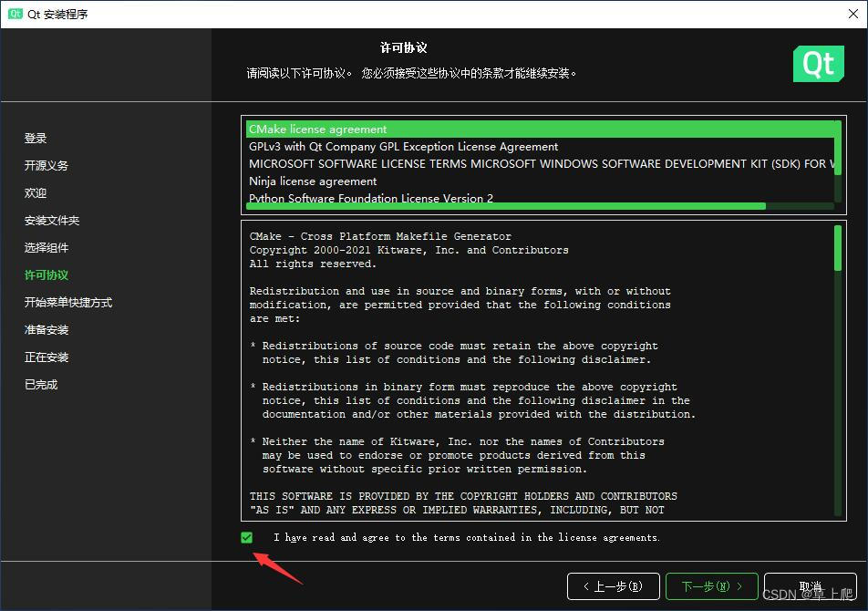Image resolution: width=868 pixels, height=611 pixels.
Task: Click the Qt icon in the title bar
Action: [x=15, y=14]
